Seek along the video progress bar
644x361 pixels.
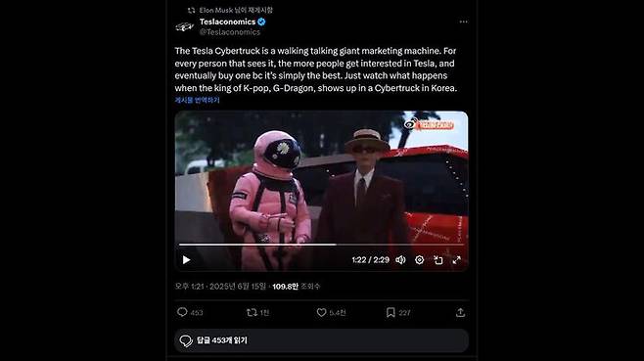(321, 245)
